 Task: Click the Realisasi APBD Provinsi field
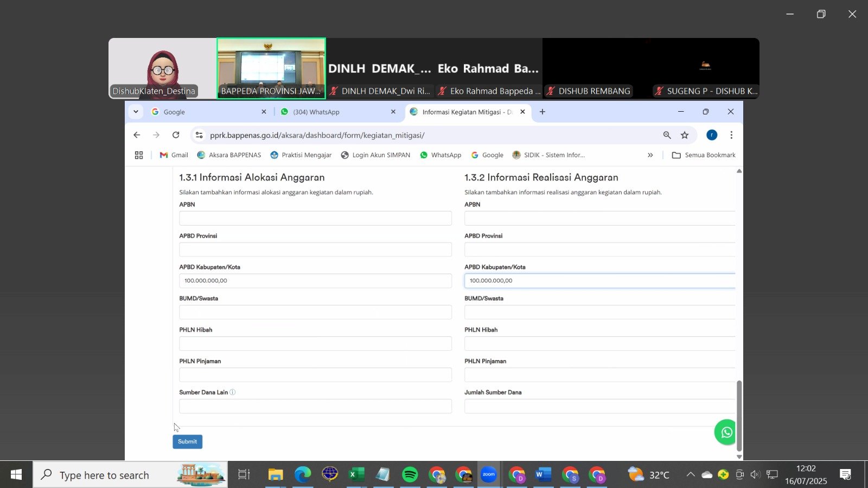click(600, 249)
